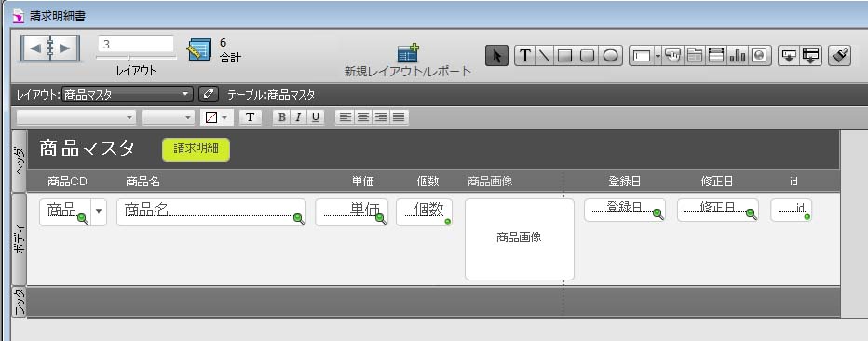Select the Line tool
Screen dimensions: 868x341
(x=544, y=55)
